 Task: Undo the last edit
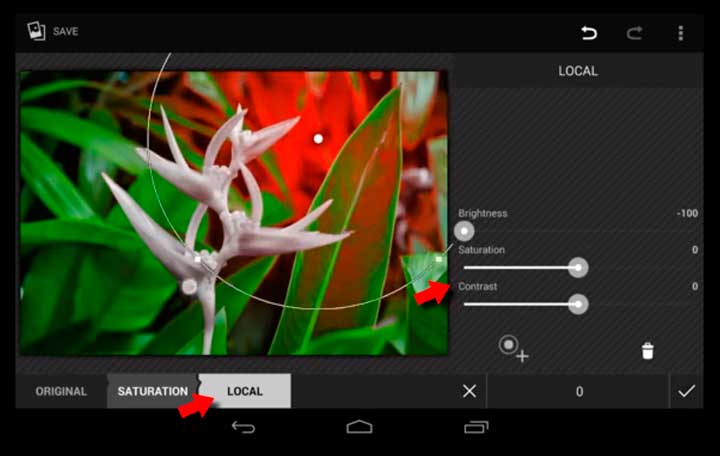coord(589,33)
